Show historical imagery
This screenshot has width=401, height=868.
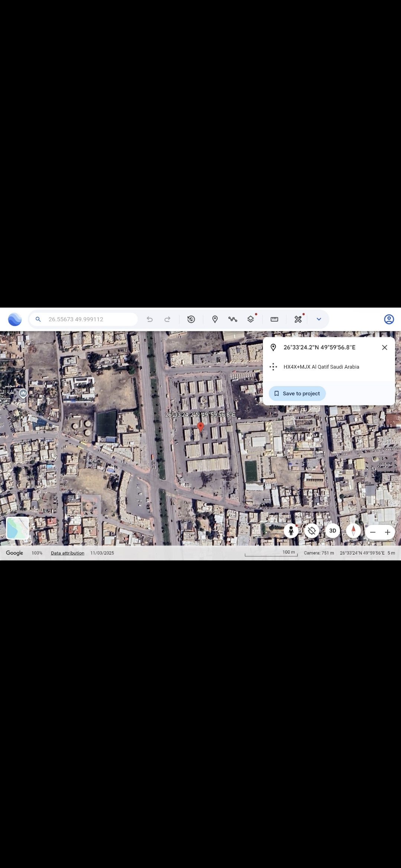coord(191,319)
